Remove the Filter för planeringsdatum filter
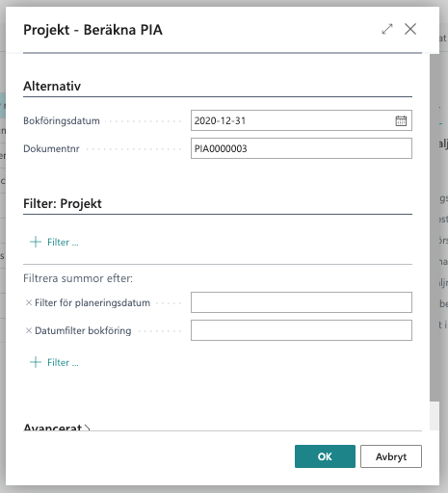The height and width of the screenshot is (493, 448). (29, 302)
